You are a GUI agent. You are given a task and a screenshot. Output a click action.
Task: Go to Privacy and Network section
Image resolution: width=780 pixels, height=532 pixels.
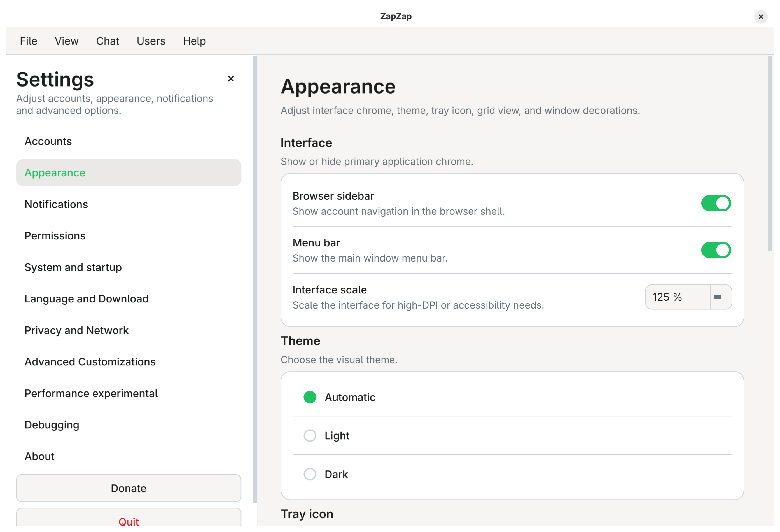[129, 330]
